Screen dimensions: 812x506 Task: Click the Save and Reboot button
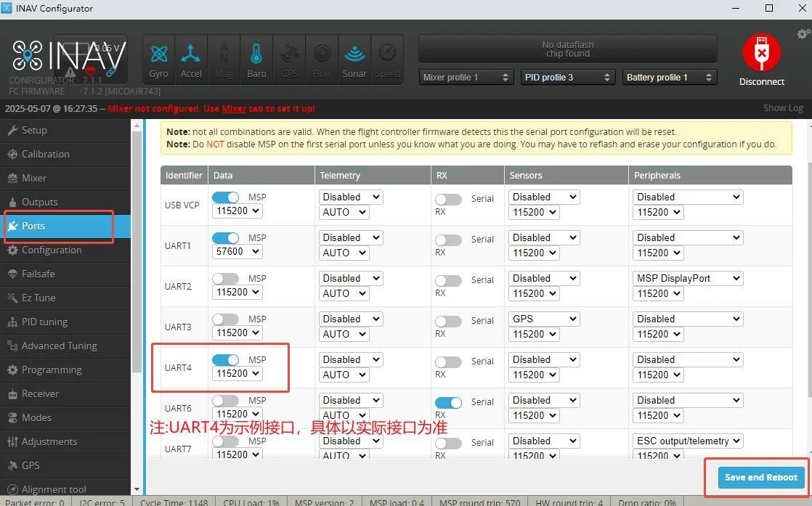(x=760, y=478)
